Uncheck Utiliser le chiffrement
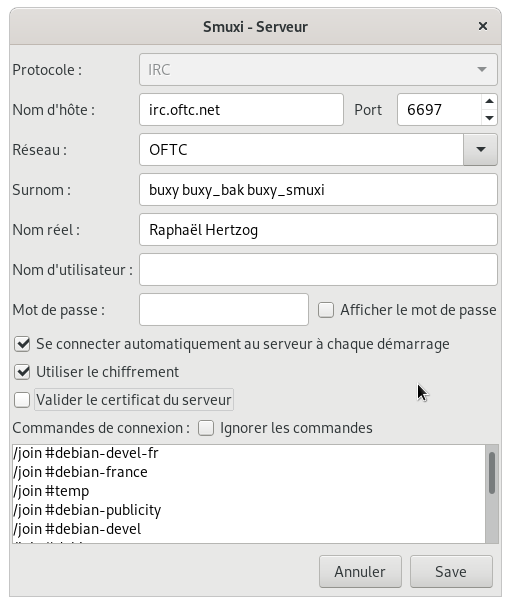This screenshot has width=511, height=606. click(22, 372)
